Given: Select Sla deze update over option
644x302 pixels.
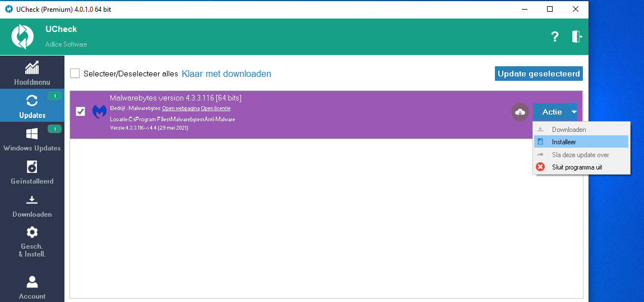Looking at the screenshot, I should [x=581, y=155].
